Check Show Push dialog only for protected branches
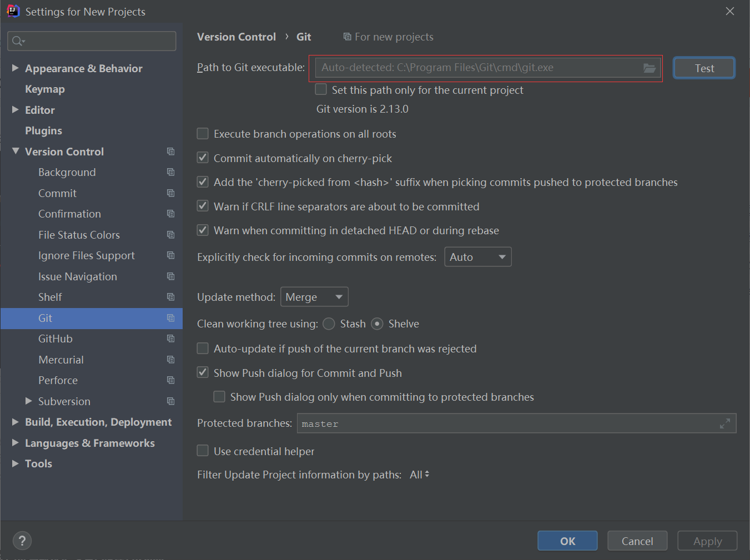 pos(219,397)
